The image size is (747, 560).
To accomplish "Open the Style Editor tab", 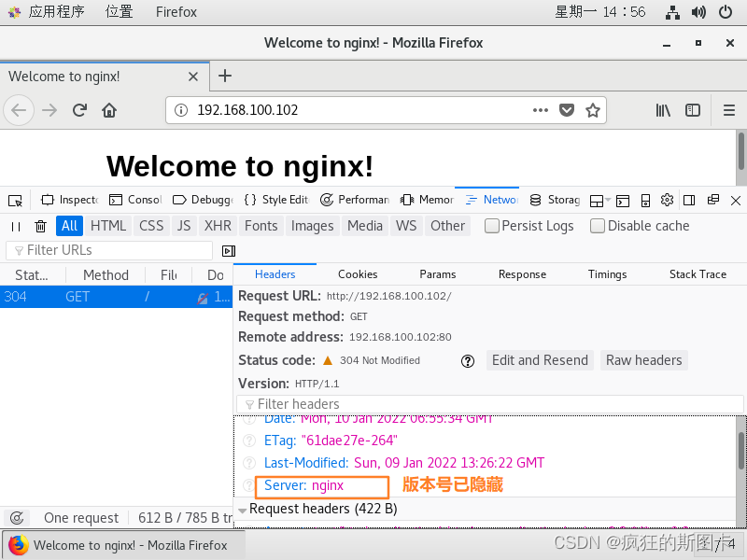I will pos(276,200).
